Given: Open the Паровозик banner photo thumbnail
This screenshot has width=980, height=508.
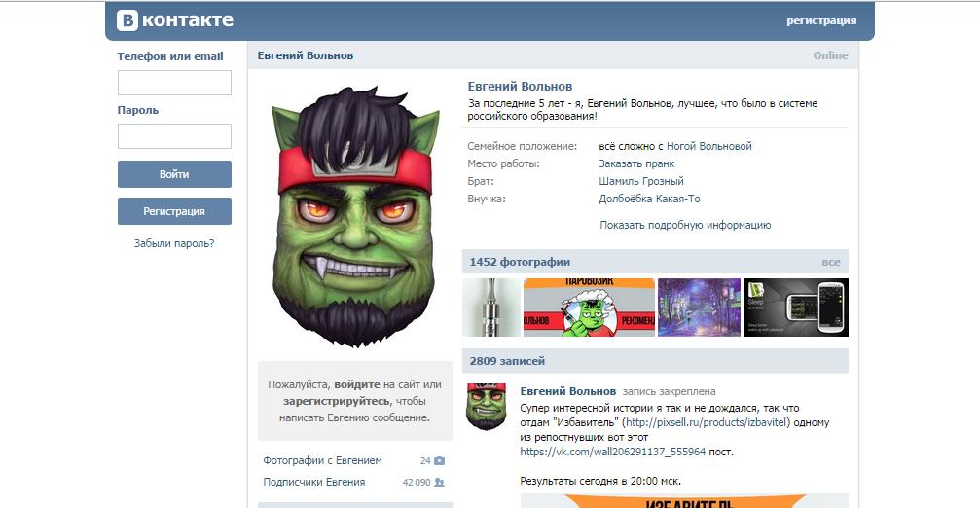Looking at the screenshot, I should point(589,308).
